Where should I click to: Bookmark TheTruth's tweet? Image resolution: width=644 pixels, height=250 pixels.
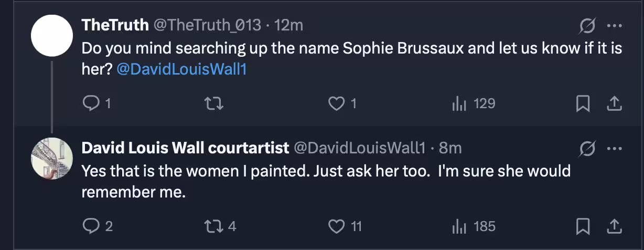click(583, 104)
